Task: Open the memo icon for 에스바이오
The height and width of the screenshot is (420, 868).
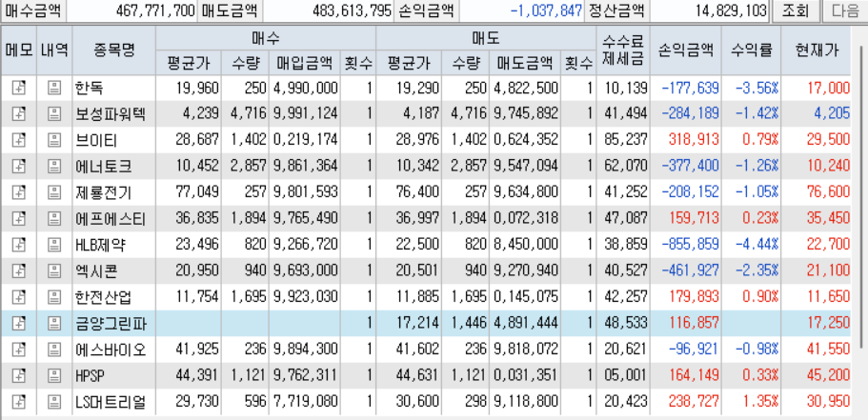Action: click(x=19, y=350)
